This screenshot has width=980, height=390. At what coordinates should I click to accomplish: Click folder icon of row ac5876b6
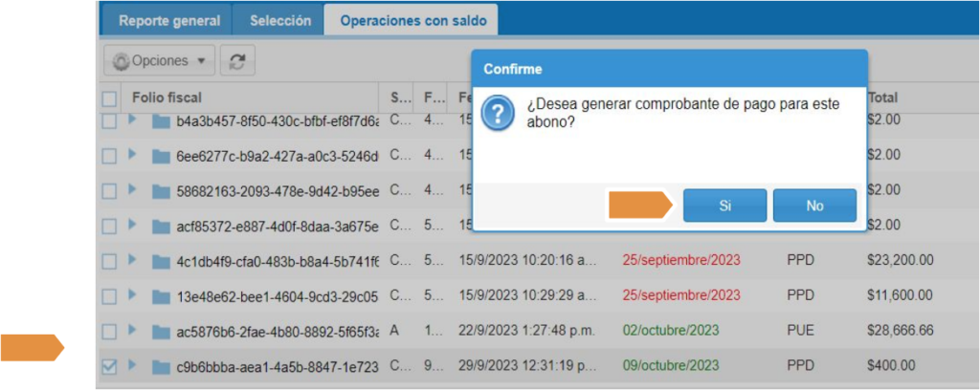pyautogui.click(x=160, y=332)
